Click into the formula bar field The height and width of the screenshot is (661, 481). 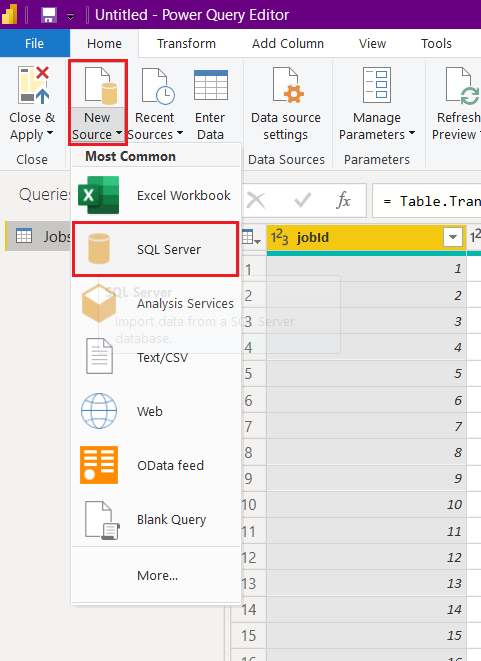tap(427, 201)
